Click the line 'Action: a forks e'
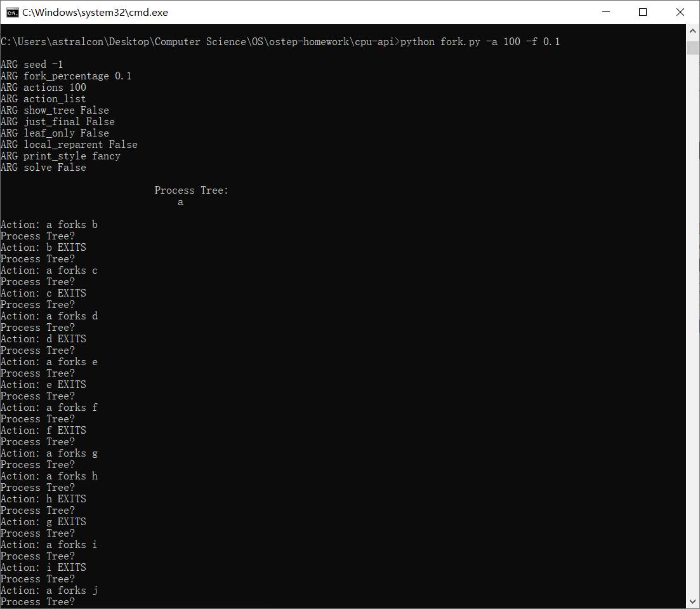Screen dimensions: 700x609 49,361
